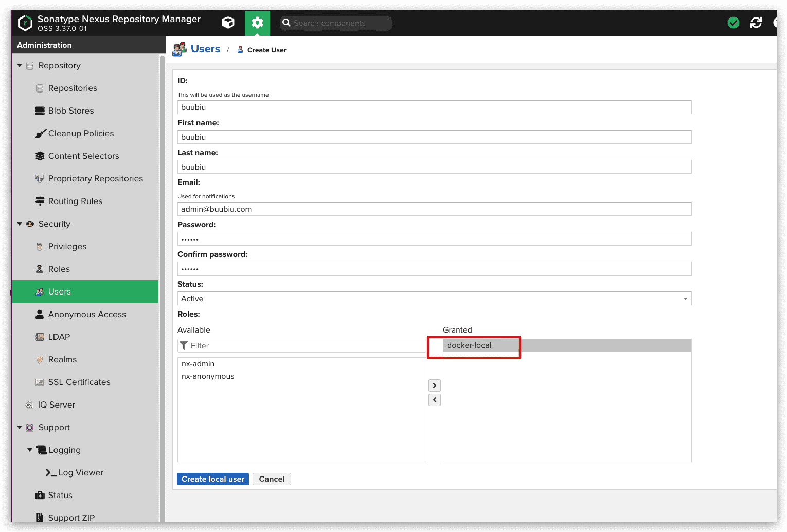Click the Sonatype Nexus logo icon
This screenshot has width=787, height=532.
pyautogui.click(x=25, y=23)
